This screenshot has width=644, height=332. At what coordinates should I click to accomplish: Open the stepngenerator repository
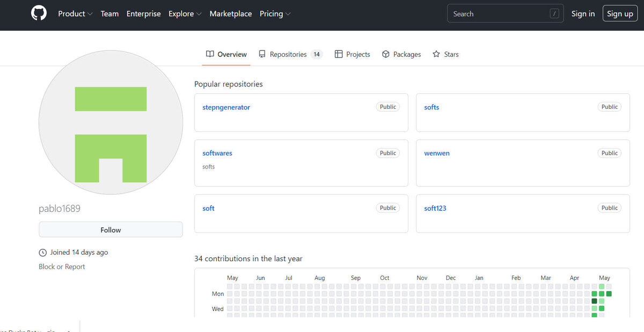(x=226, y=107)
